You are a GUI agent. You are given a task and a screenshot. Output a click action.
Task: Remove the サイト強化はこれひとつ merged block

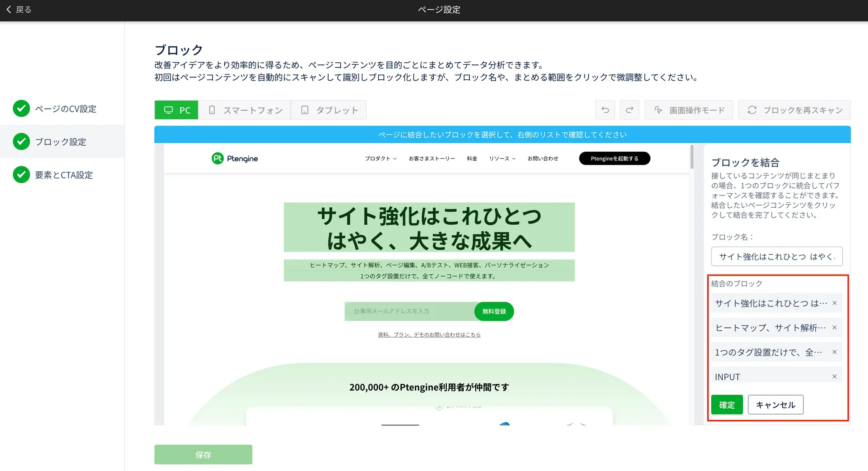[834, 303]
